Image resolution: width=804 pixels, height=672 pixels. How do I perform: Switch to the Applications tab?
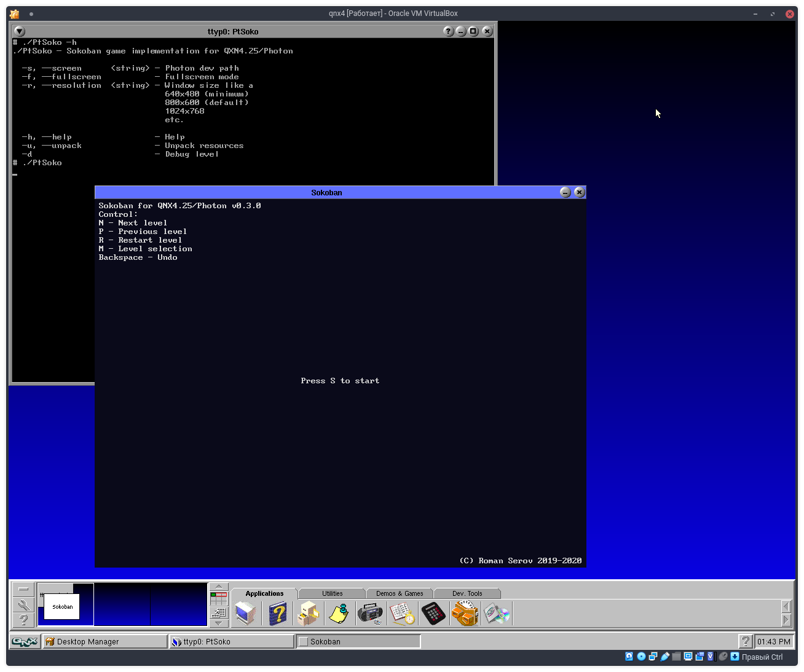tap(264, 593)
